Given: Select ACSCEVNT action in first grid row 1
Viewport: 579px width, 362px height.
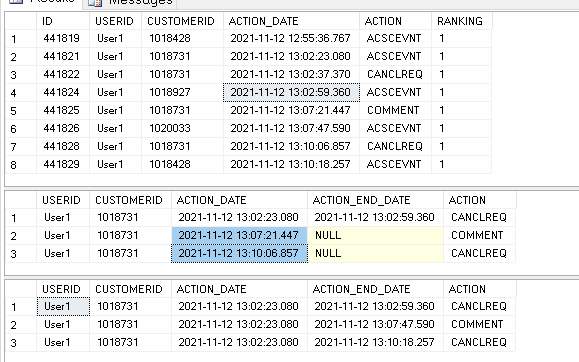Looking at the screenshot, I should (x=395, y=38).
